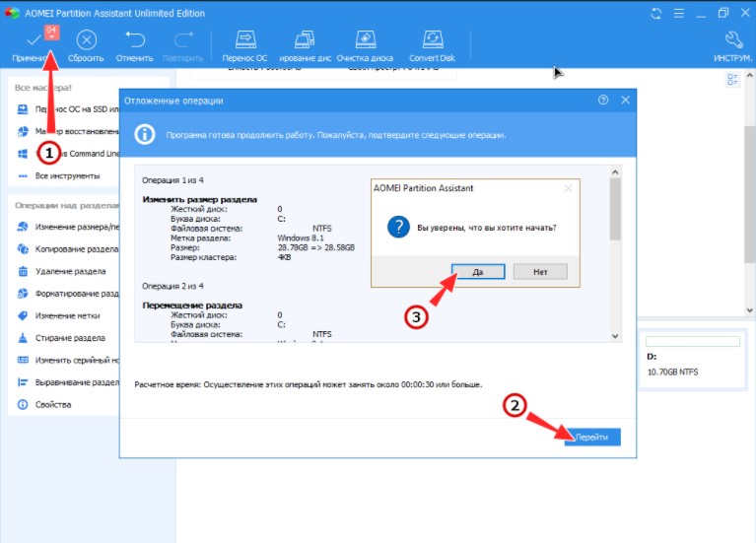Click the Apply (Применить) checkmark toolbar icon
Image resolution: width=756 pixels, height=543 pixels.
tap(34, 40)
